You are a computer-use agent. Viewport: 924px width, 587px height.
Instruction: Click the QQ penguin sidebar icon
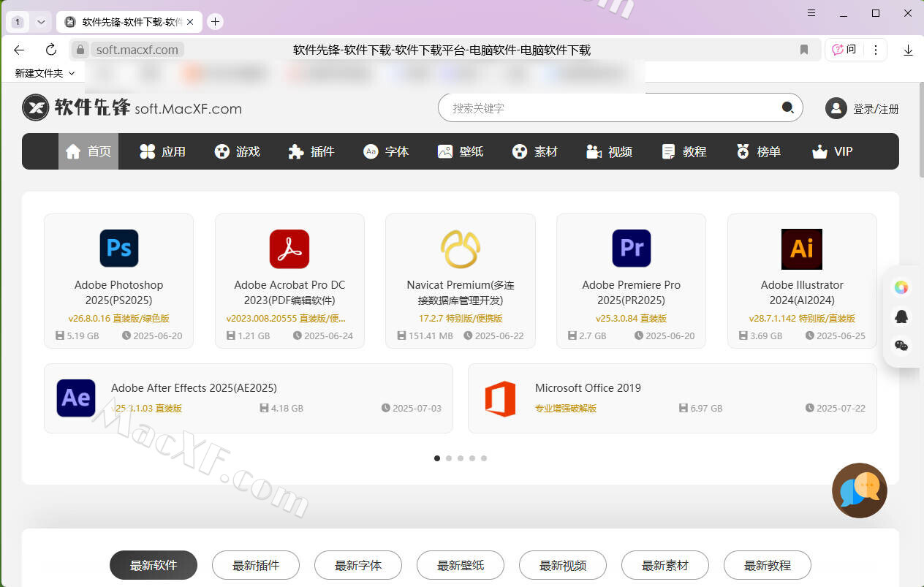coord(901,317)
